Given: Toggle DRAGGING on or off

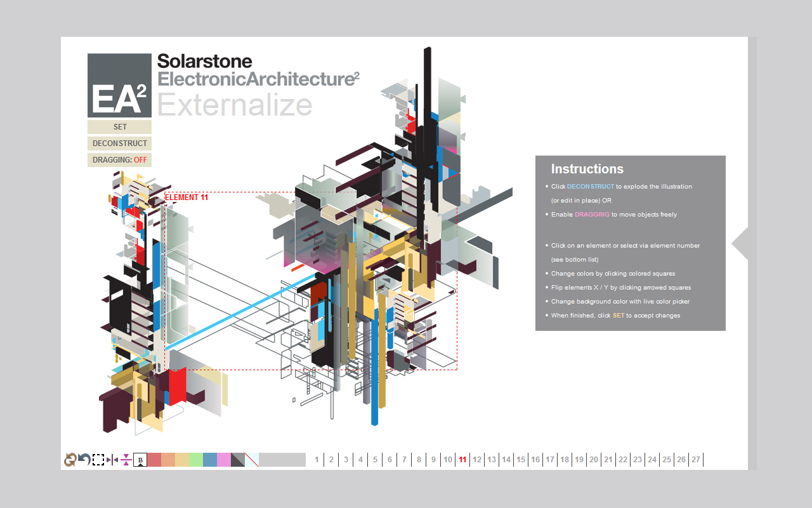Looking at the screenshot, I should pos(119,160).
